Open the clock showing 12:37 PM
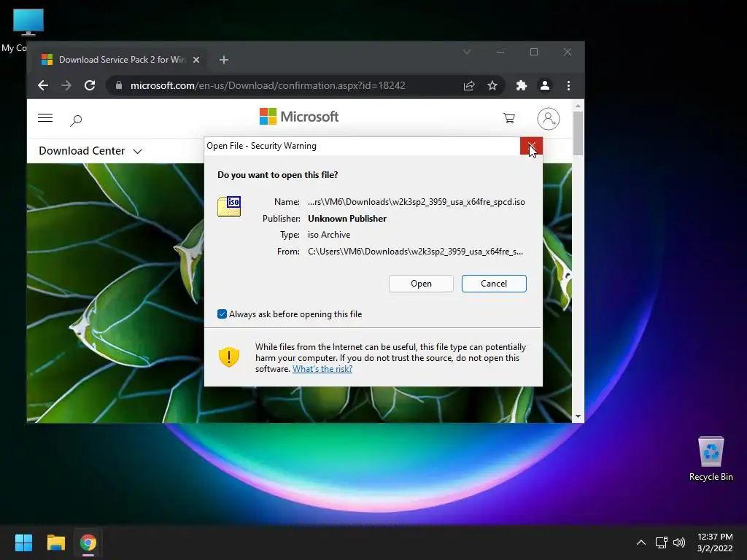This screenshot has width=747, height=560. tap(715, 542)
